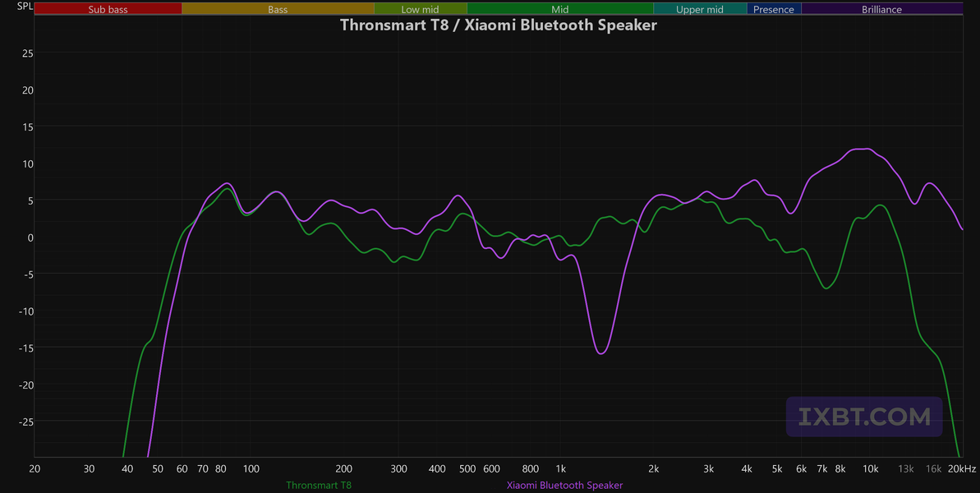Click the 25 SPL axis value

click(x=27, y=53)
